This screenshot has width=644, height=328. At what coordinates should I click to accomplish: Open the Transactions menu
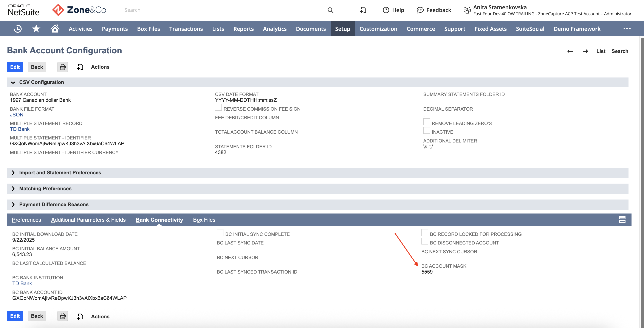click(x=186, y=29)
